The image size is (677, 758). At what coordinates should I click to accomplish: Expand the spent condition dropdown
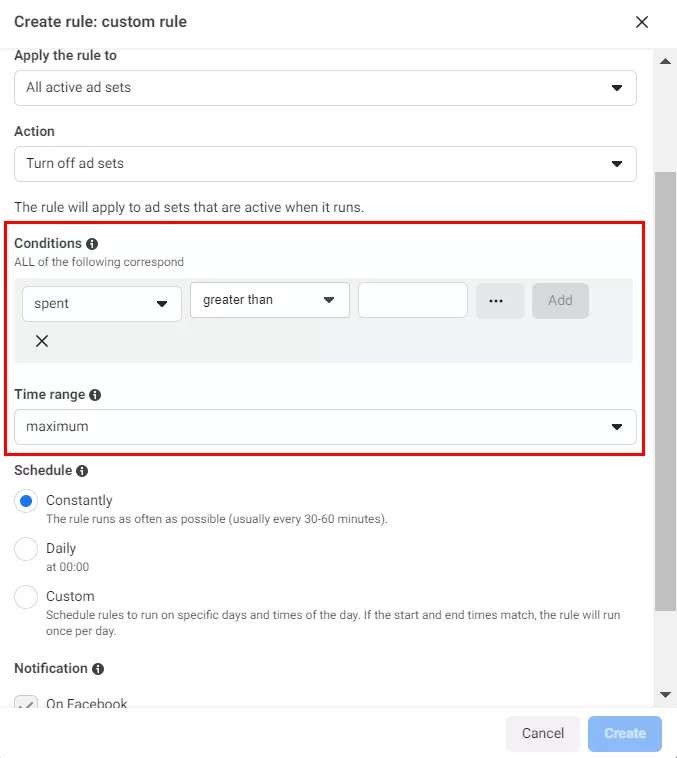[102, 304]
